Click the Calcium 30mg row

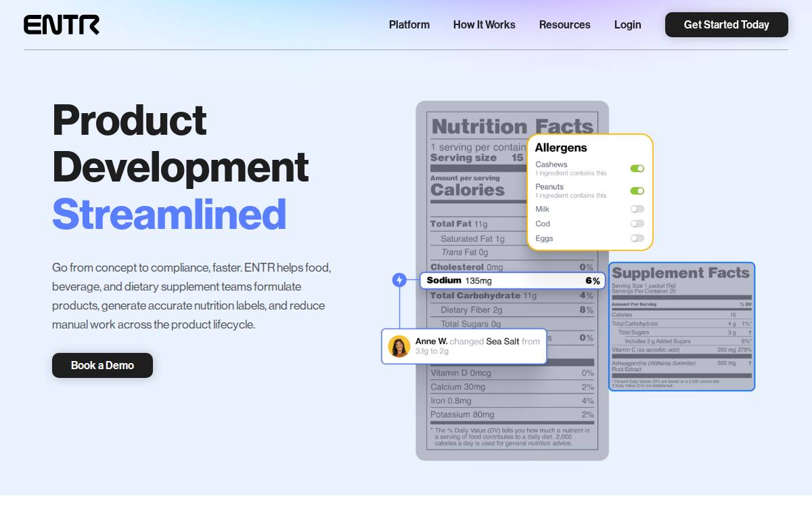pos(512,387)
